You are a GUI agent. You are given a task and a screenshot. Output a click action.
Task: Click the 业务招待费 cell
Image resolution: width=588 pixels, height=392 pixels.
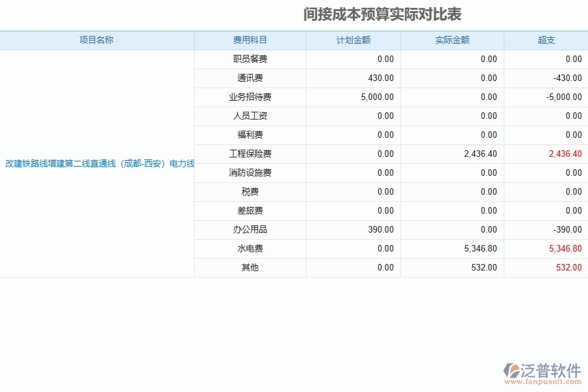click(x=250, y=97)
